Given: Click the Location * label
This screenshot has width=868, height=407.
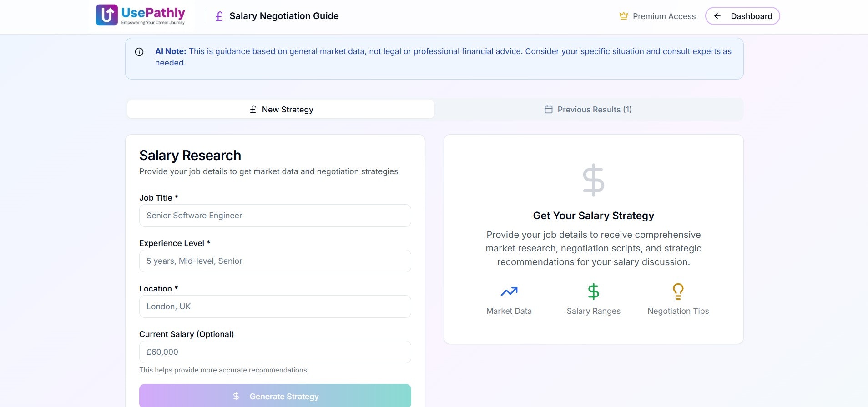Looking at the screenshot, I should 159,289.
